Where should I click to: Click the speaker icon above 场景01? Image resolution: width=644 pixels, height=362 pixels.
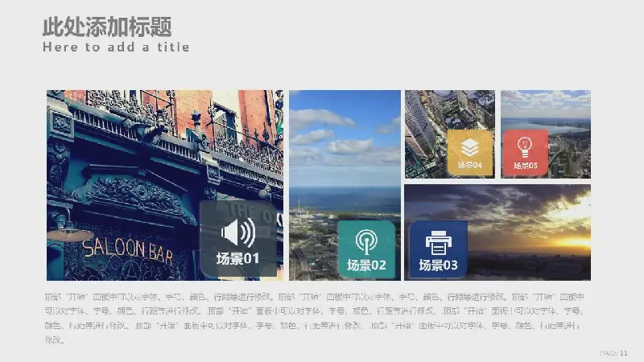click(238, 232)
